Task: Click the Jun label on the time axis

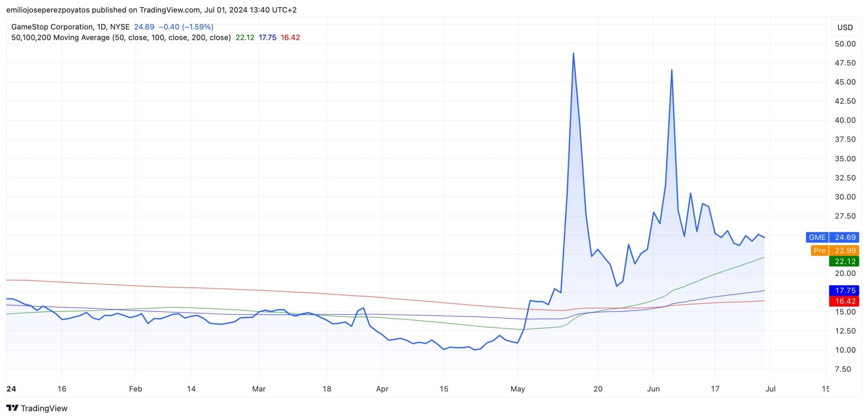Action: 653,389
